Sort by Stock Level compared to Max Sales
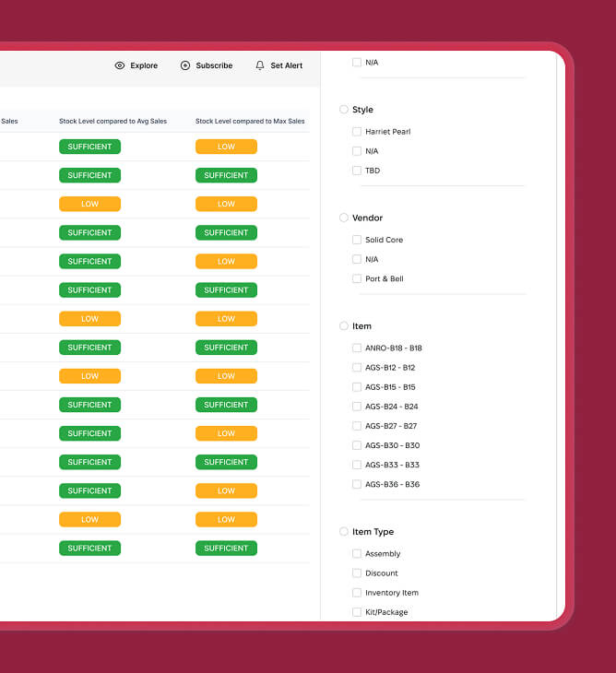The width and height of the screenshot is (616, 673). point(249,121)
